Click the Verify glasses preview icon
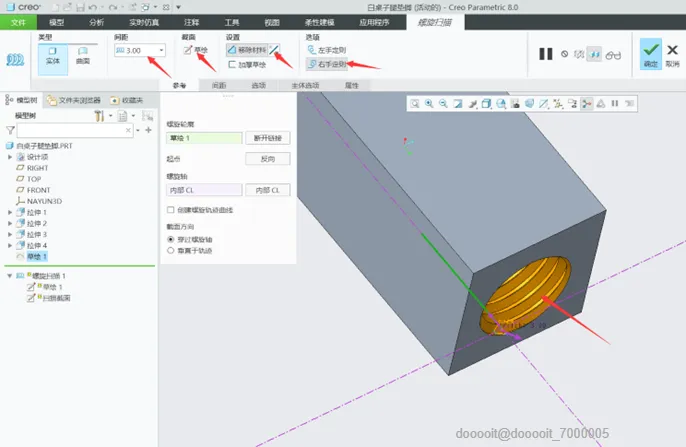 613,55
